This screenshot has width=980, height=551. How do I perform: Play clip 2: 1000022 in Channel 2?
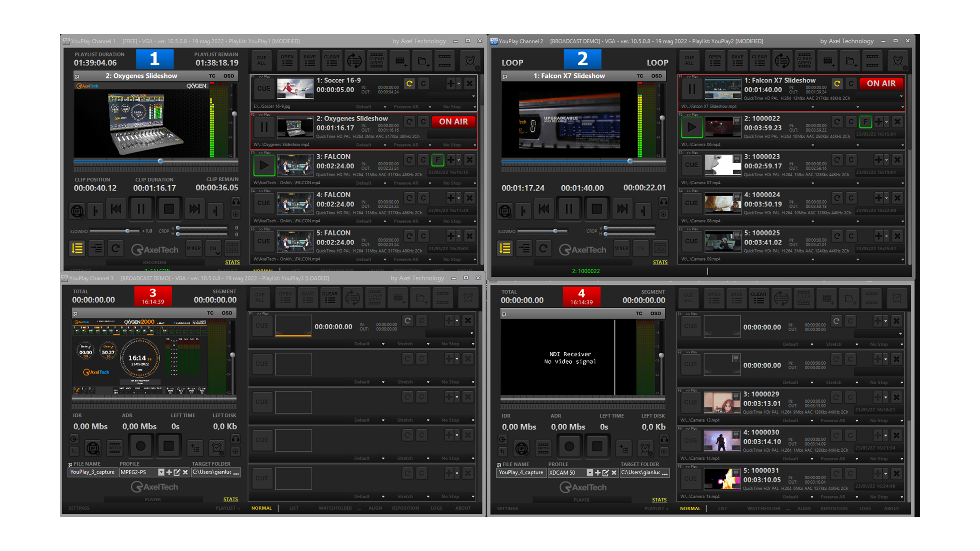[692, 127]
